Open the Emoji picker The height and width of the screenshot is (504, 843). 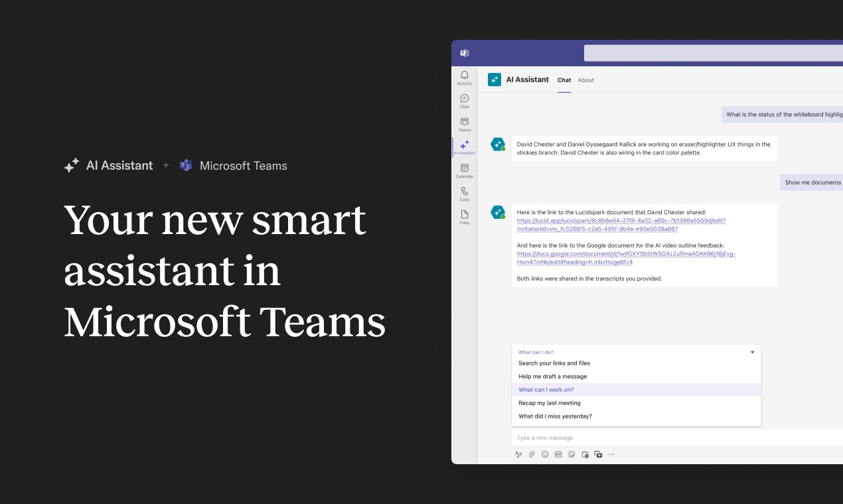[545, 454]
